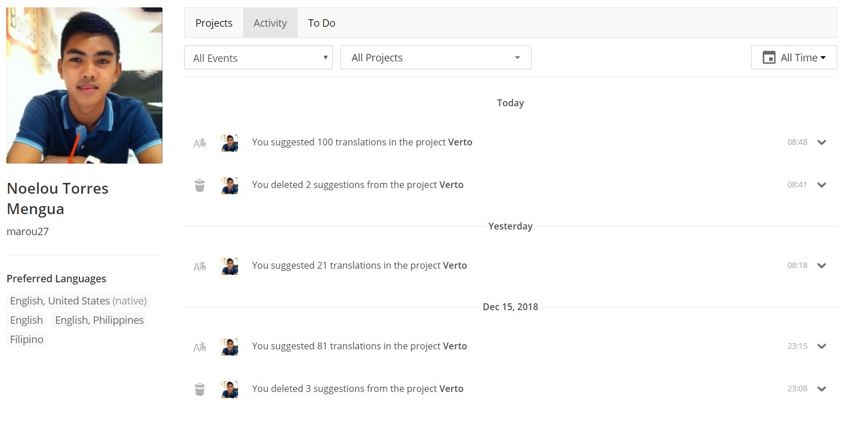This screenshot has width=868, height=426.
Task: Open Verto link in 21 translations entry
Action: pos(455,265)
